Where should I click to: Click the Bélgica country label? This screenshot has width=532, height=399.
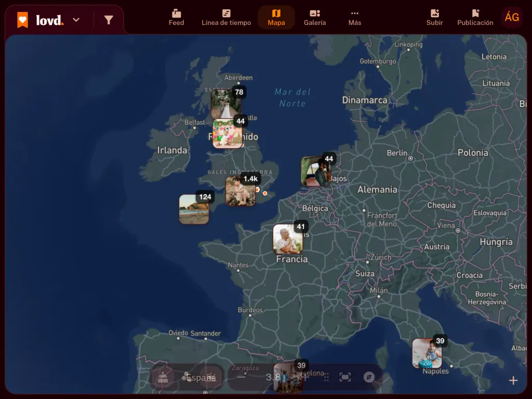(315, 208)
